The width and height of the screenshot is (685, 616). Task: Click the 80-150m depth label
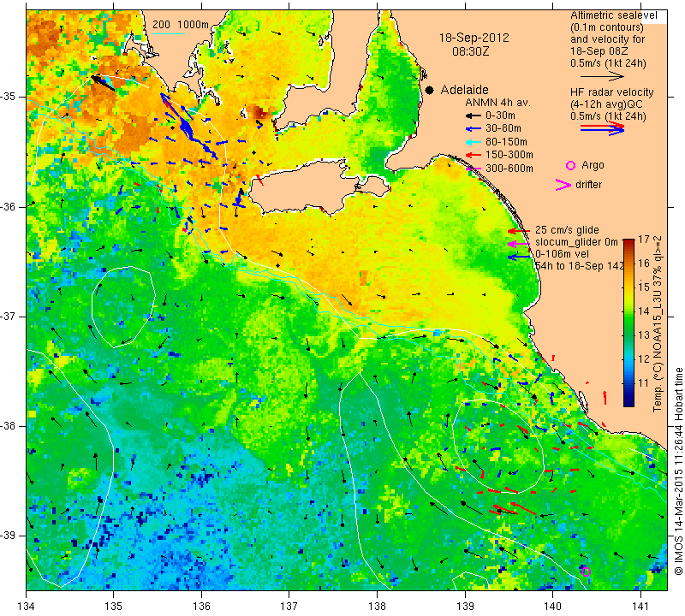coord(506,142)
